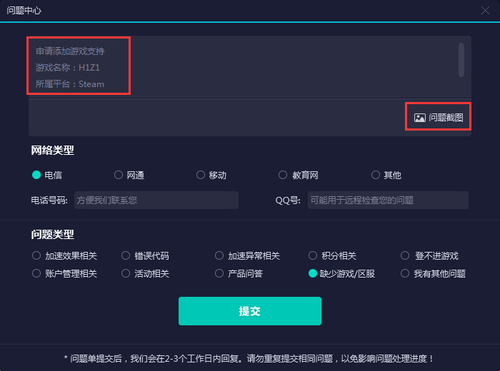Click the 问题截图 screenshot icon
This screenshot has height=371, width=500.
point(420,117)
